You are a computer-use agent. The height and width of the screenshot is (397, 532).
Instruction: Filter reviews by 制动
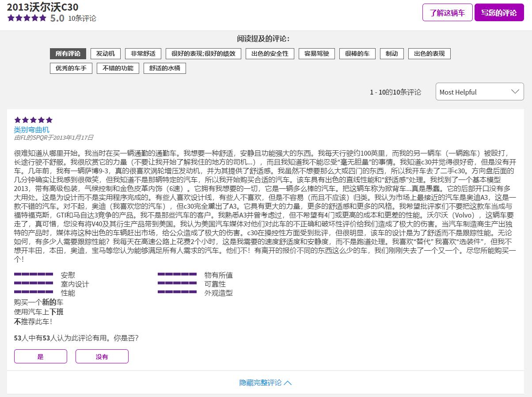(x=391, y=53)
